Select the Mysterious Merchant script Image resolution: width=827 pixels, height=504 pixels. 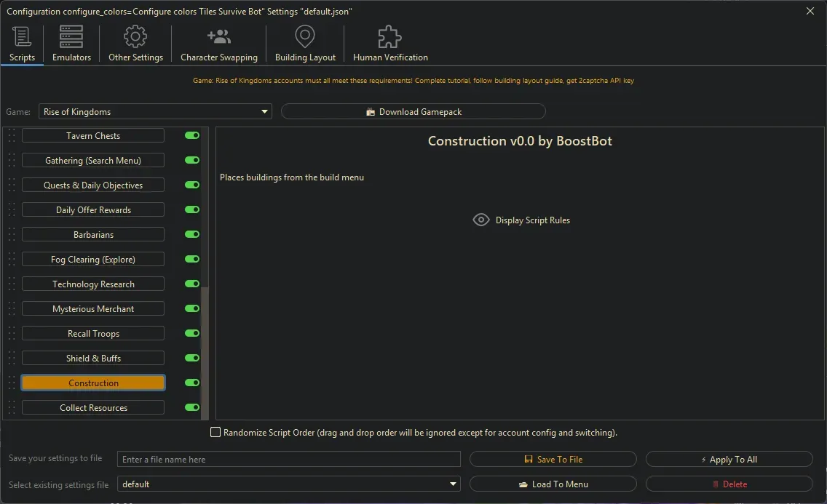92,308
